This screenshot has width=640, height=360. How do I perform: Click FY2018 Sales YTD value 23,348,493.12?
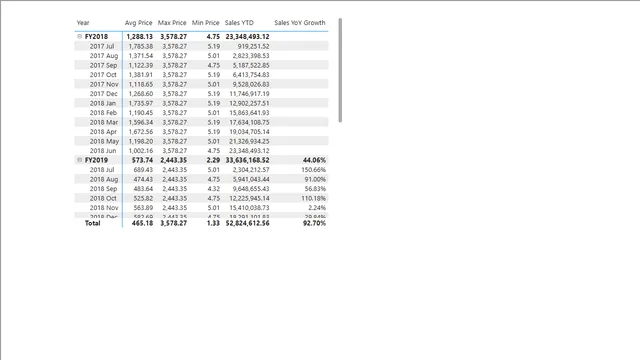247,37
